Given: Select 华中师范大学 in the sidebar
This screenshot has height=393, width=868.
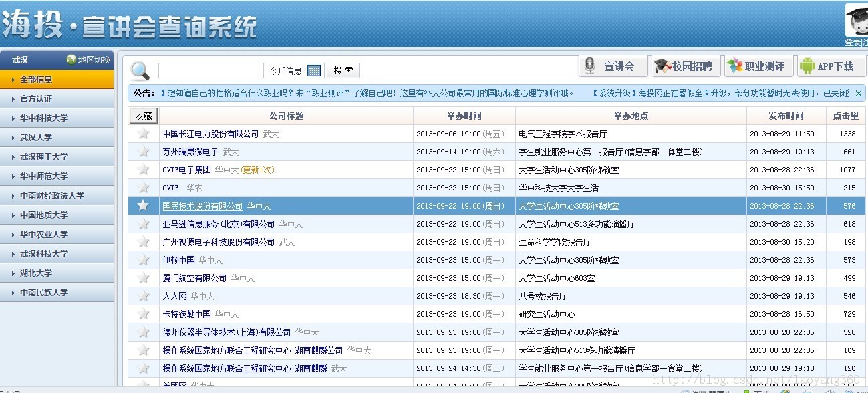Looking at the screenshot, I should (57, 176).
